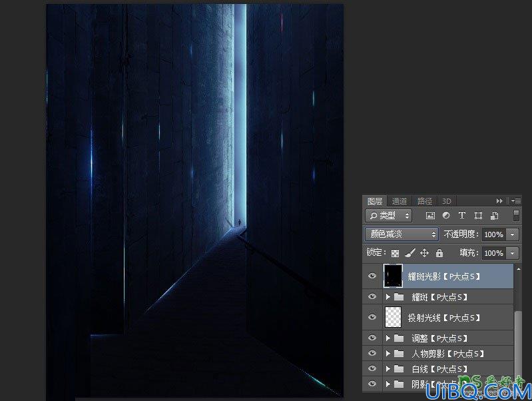The width and height of the screenshot is (532, 401).
Task: Click the 填充 100% value field
Action: pos(494,253)
